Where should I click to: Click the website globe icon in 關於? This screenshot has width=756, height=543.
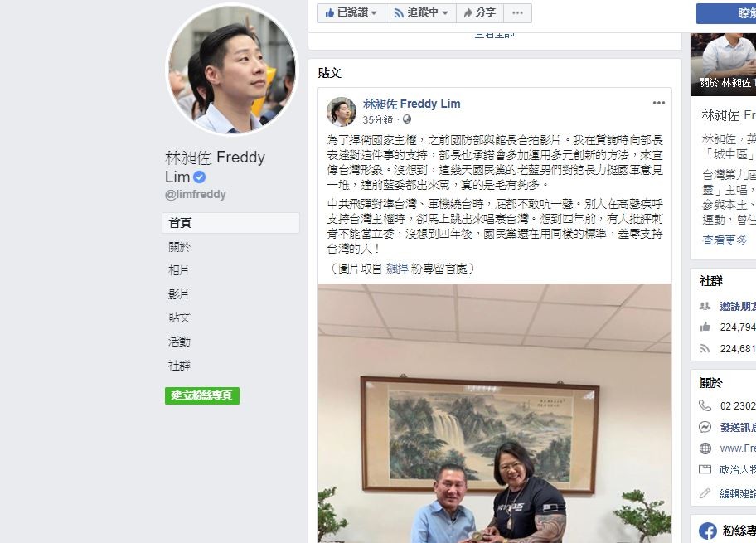pos(705,448)
